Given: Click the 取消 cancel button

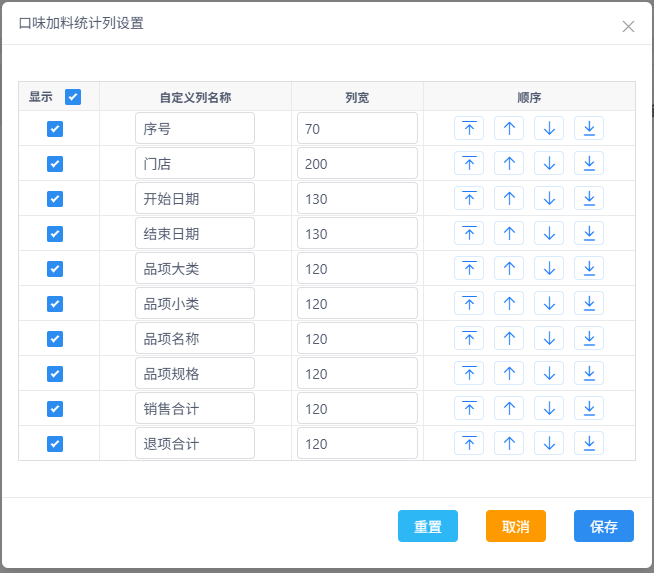Looking at the screenshot, I should (x=516, y=526).
